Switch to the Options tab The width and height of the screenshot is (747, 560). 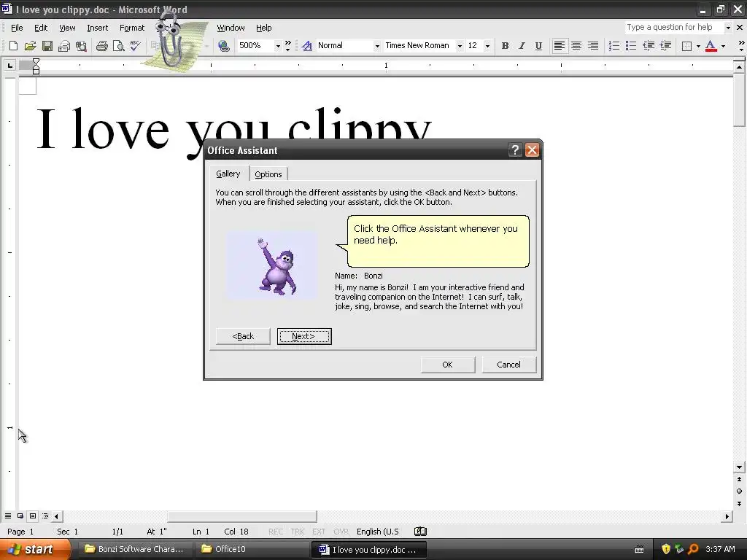coord(268,174)
